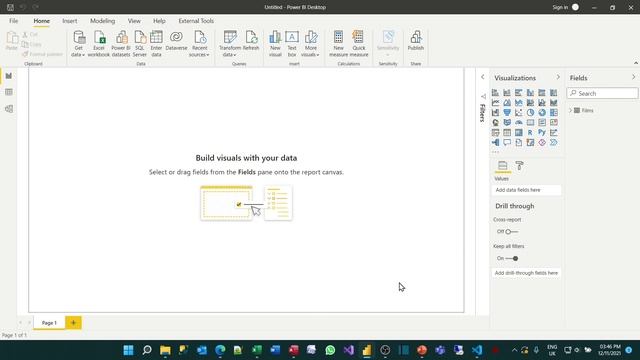This screenshot has height=360, width=640.
Task: Add a new report page
Action: point(73,322)
